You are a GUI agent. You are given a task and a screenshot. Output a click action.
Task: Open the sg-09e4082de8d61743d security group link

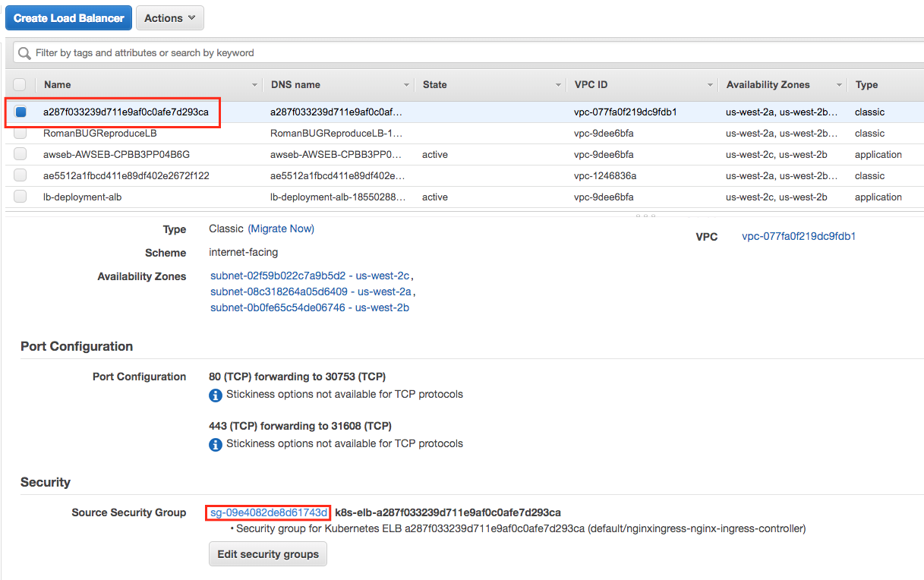(268, 512)
